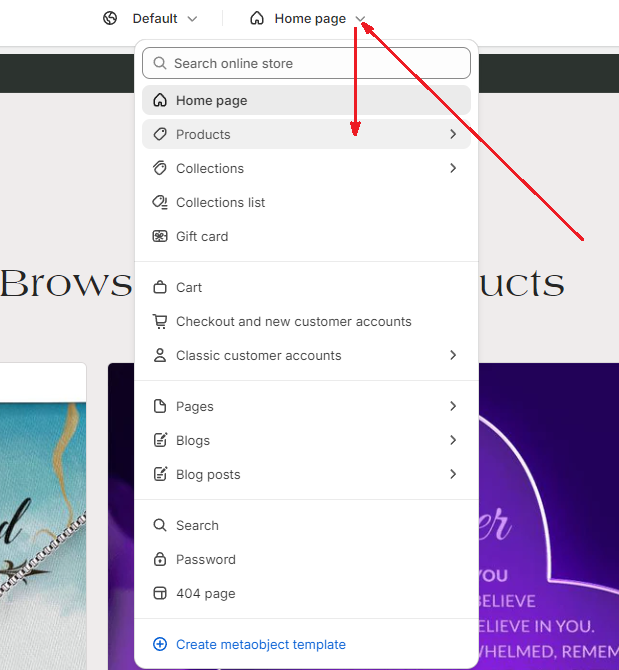Select the Cart bag icon

[160, 287]
